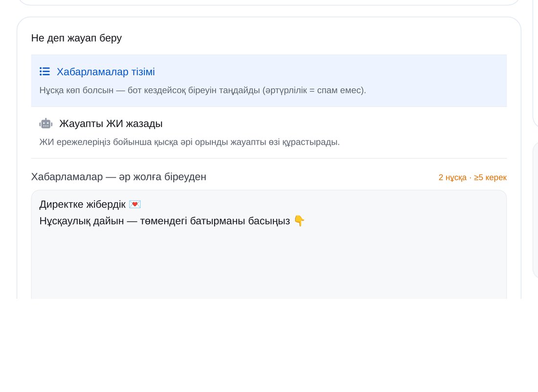This screenshot has height=392, width=538.
Task: Click the robot icon beside Жауапты ЖИ жазады
Action: 45,124
